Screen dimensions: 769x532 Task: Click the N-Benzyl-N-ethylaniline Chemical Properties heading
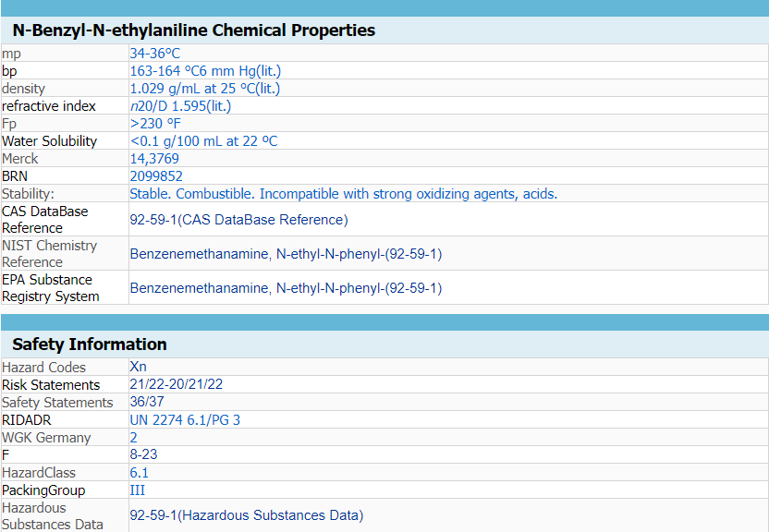194,30
